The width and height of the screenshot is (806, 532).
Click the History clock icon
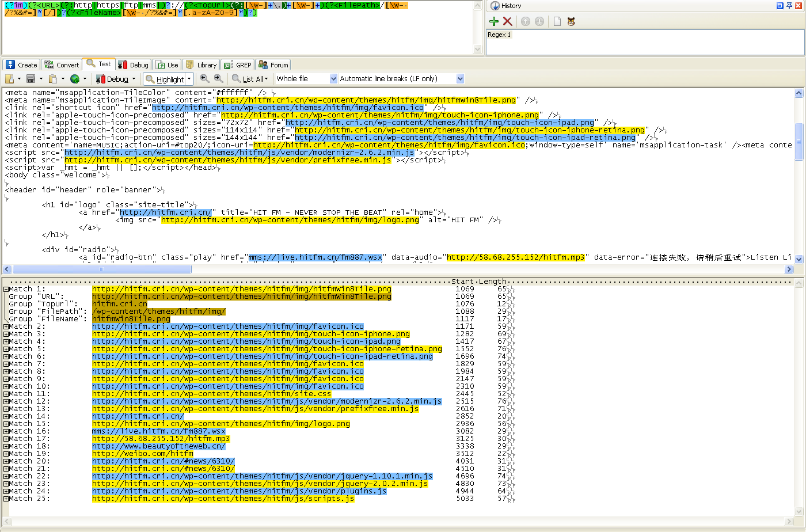[x=495, y=6]
